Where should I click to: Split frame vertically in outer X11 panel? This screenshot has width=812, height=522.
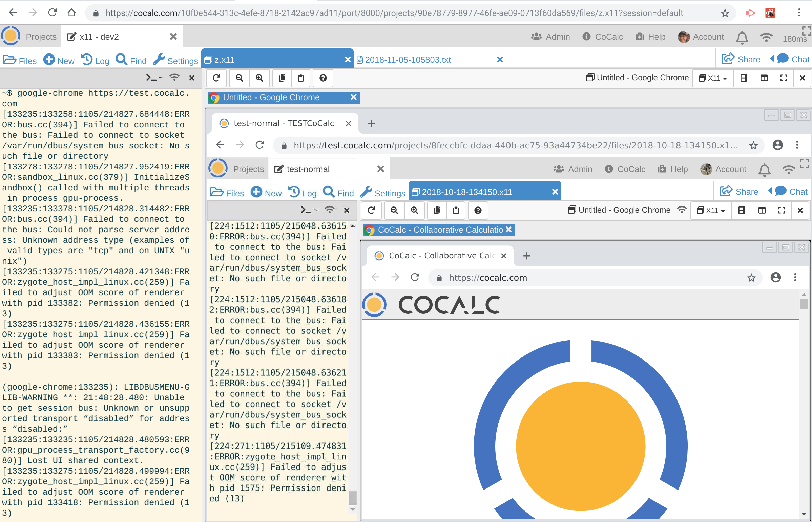coord(764,78)
